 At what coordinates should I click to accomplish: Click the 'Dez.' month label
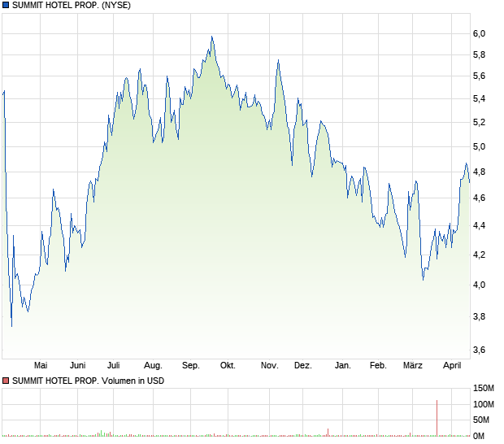[303, 365]
